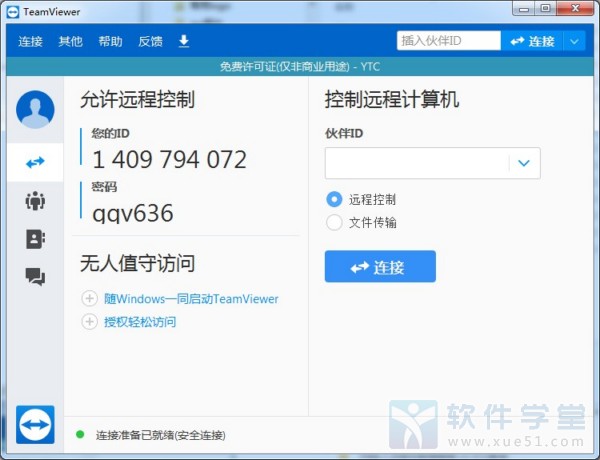The image size is (600, 460).
Task: Expand the dropdown next to top 连接 button
Action: [x=574, y=41]
